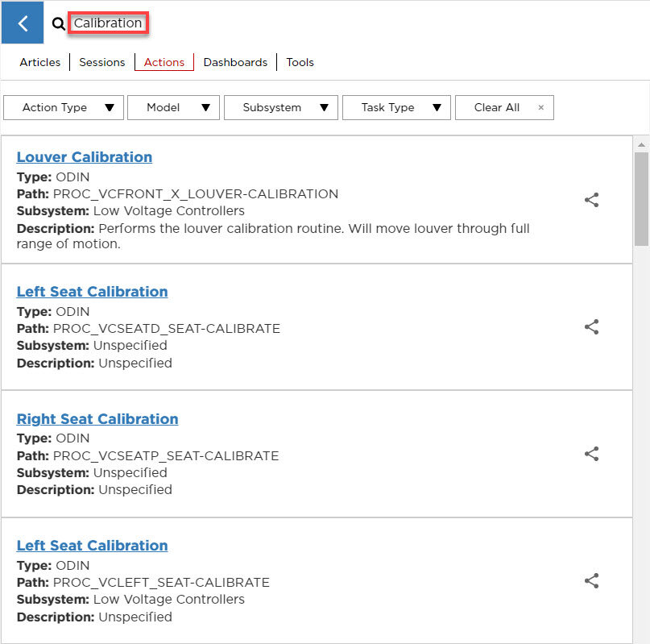
Task: Open the Tools tab
Action: (x=300, y=62)
